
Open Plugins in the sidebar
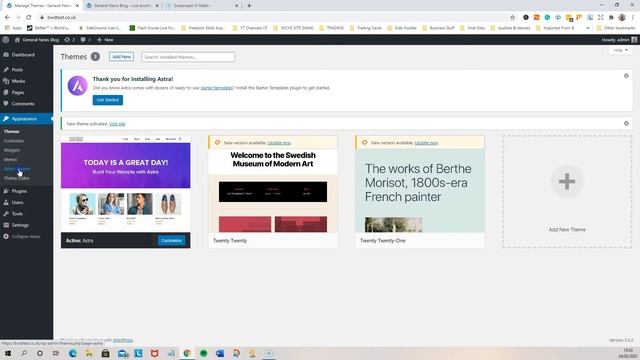point(19,191)
